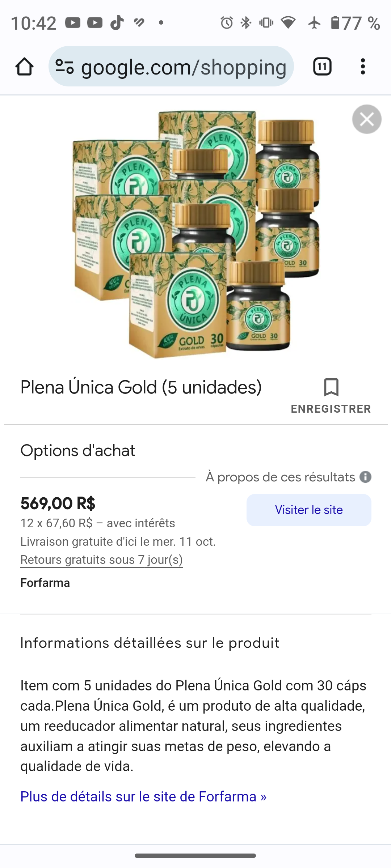The width and height of the screenshot is (391, 868).
Task: Close the product detail panel
Action: pos(367,119)
